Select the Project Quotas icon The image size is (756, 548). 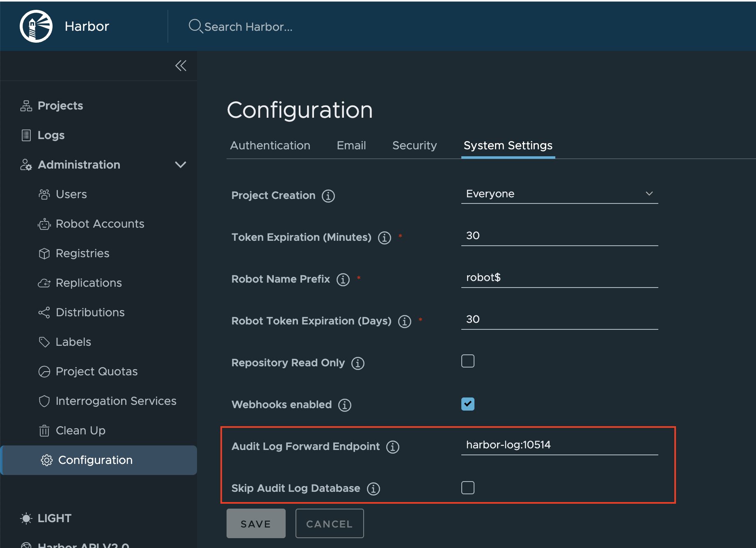coord(44,371)
